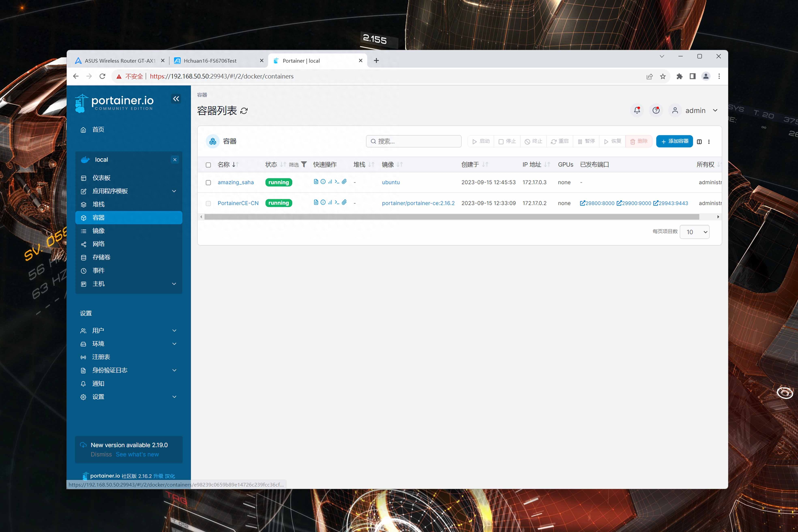
Task: Open 每页项目数 items-per-page dropdown
Action: tap(694, 232)
